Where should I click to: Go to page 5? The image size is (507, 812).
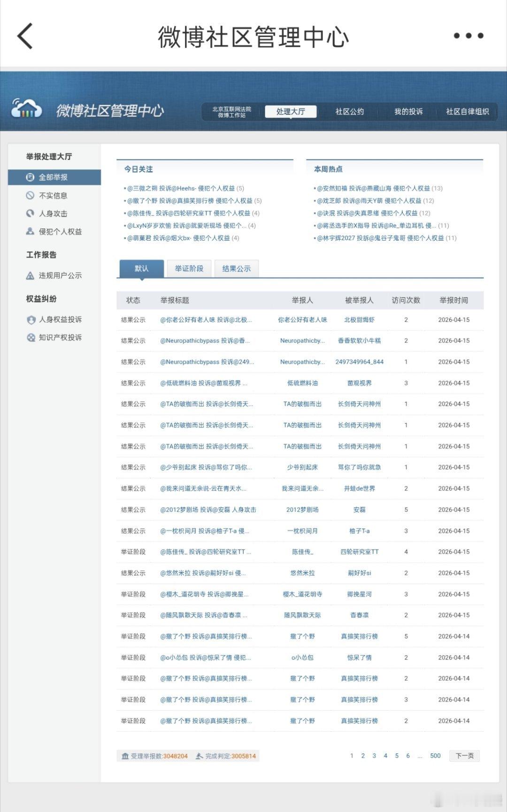point(397,756)
